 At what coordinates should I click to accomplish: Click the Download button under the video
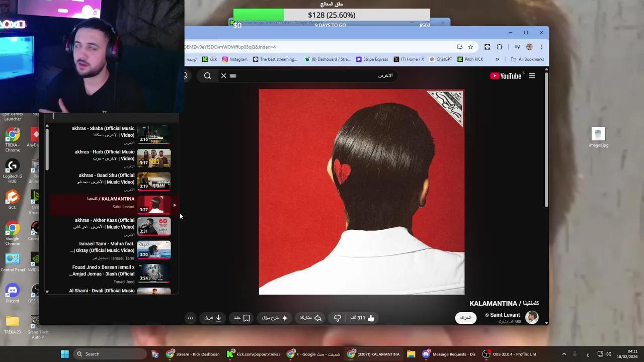tap(213, 318)
